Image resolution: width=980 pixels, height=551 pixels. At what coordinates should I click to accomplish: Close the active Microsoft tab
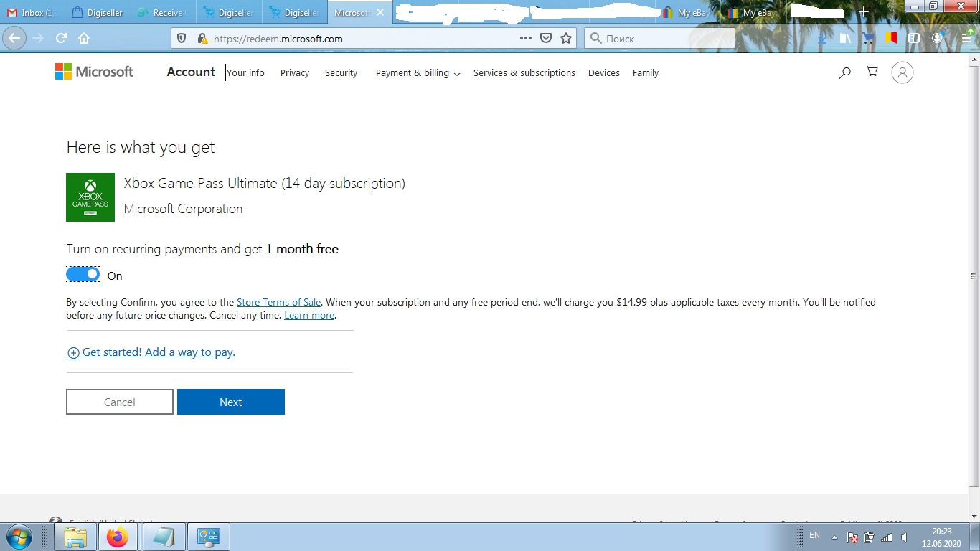click(380, 12)
